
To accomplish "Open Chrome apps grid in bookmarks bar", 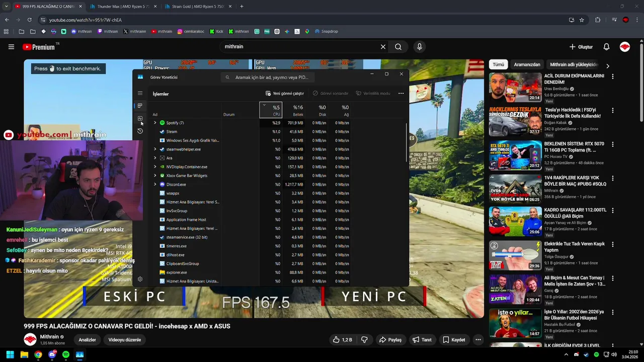I will [x=6, y=31].
